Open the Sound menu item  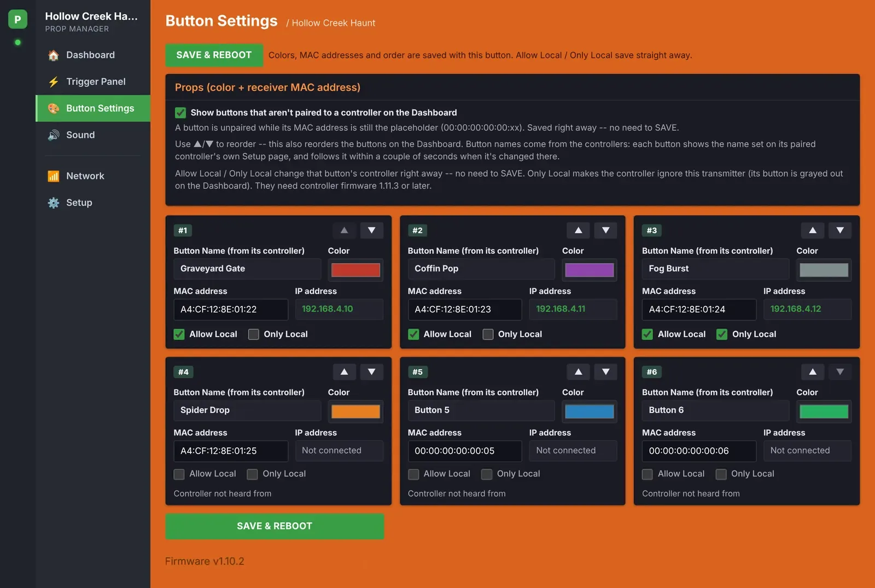click(x=93, y=135)
